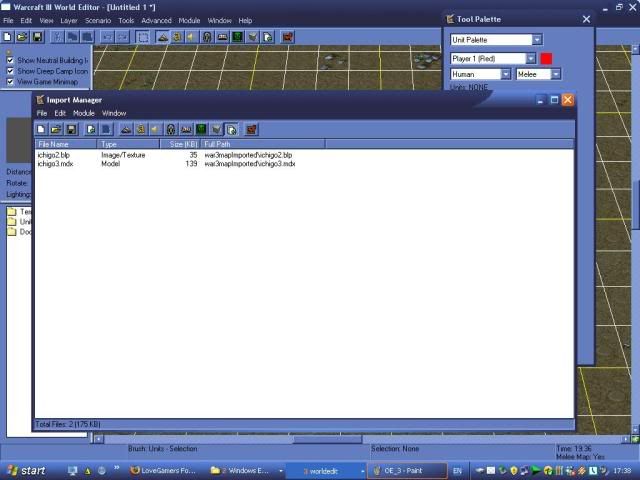Open Advanced menu in main World Editor

pos(156,20)
